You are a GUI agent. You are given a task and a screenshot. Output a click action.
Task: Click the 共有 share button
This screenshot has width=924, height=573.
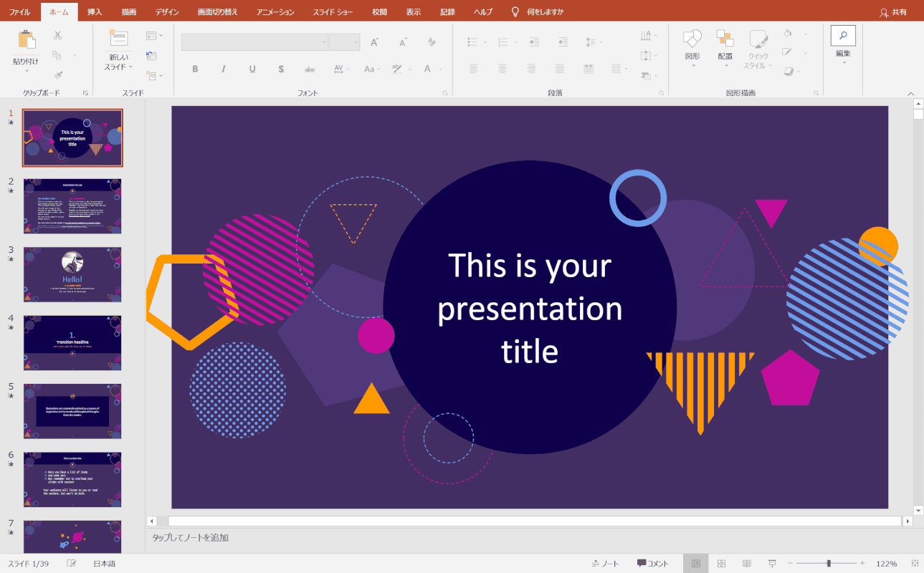click(x=893, y=12)
